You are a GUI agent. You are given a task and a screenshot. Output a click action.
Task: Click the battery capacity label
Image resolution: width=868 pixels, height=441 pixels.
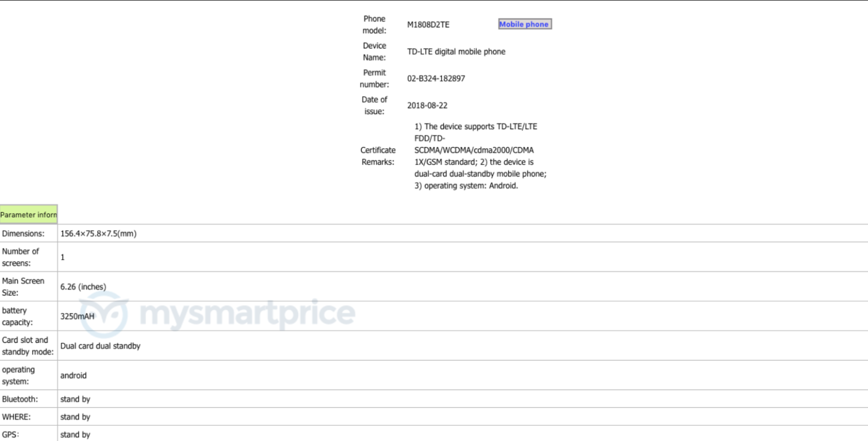pyautogui.click(x=17, y=316)
